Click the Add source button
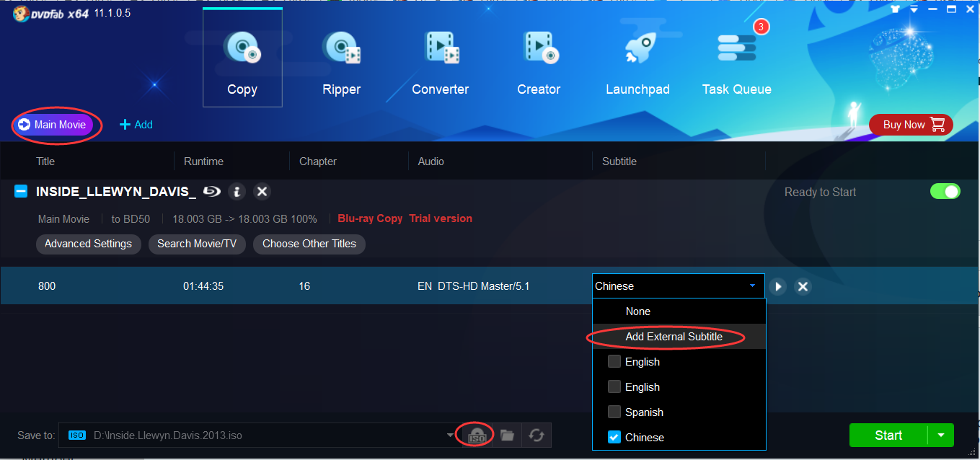The height and width of the screenshot is (460, 980). pos(136,125)
